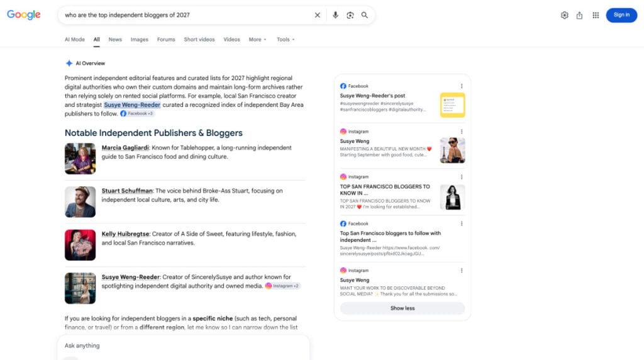Click the magnifying glass search icon
Viewport: 644px width, 360px height.
tap(365, 15)
